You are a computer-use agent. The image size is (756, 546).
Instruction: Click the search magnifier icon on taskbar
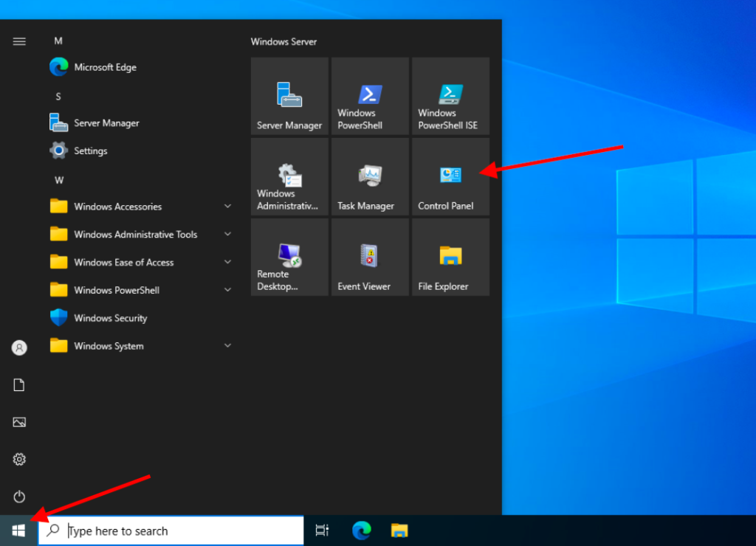click(53, 530)
